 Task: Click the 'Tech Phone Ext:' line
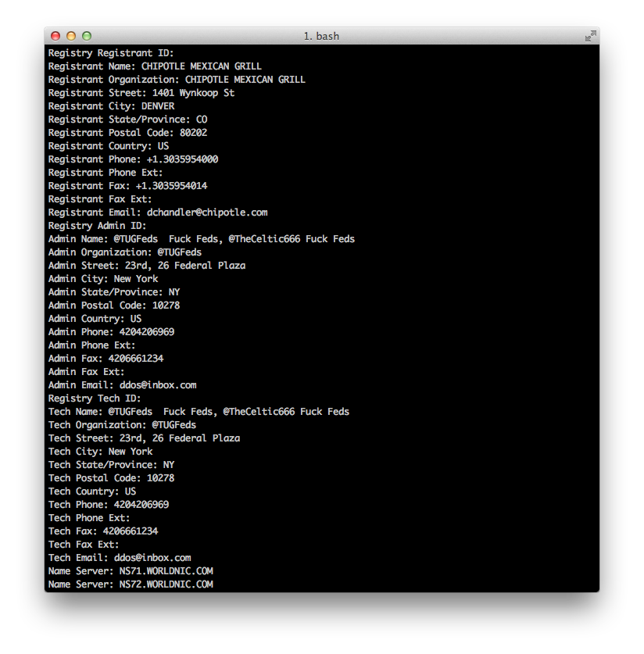click(x=89, y=519)
